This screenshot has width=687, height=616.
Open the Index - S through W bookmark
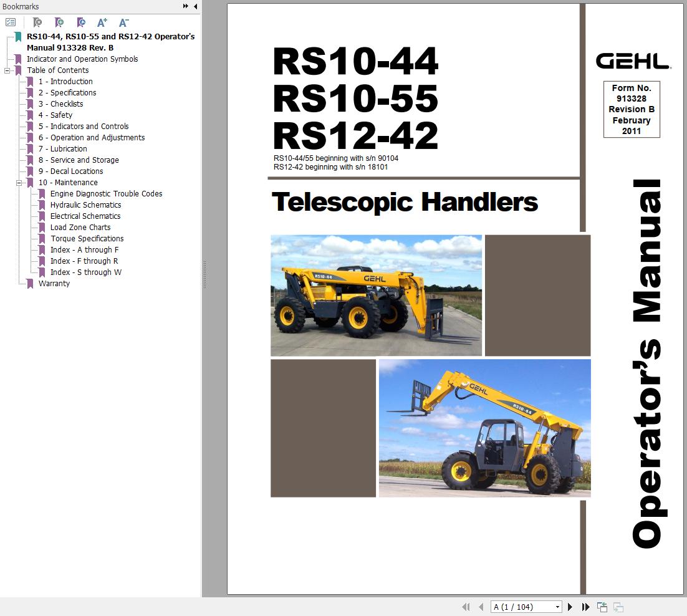tap(86, 272)
